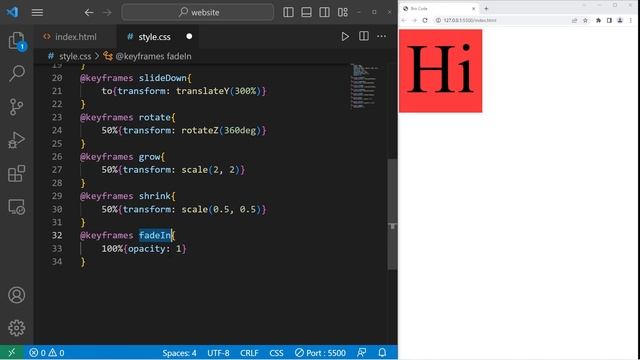Run the file with the play button
This screenshot has width=640, height=360.
[345, 36]
